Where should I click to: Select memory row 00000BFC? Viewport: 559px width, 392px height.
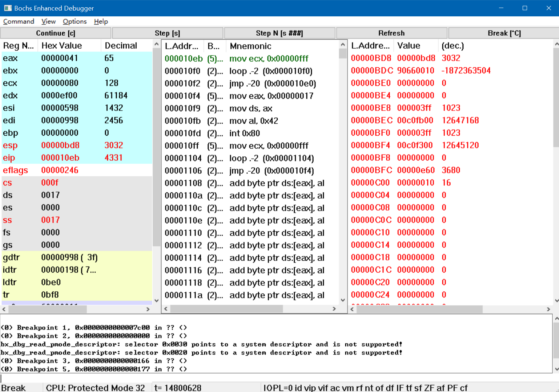(x=451, y=170)
